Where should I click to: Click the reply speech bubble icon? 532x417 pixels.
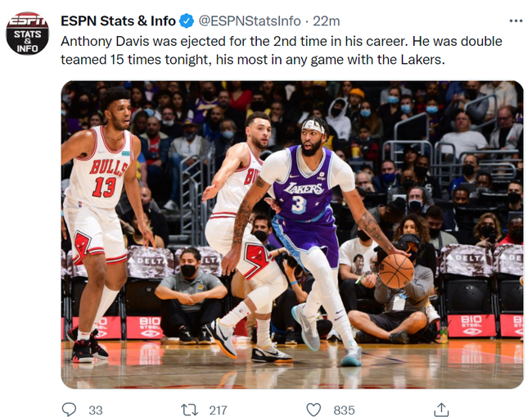click(x=70, y=409)
